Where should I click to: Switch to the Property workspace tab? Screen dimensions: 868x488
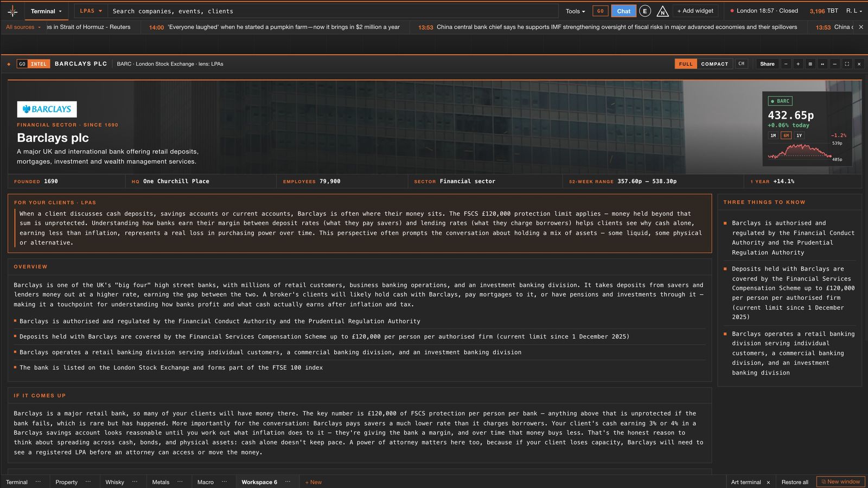coord(66,482)
